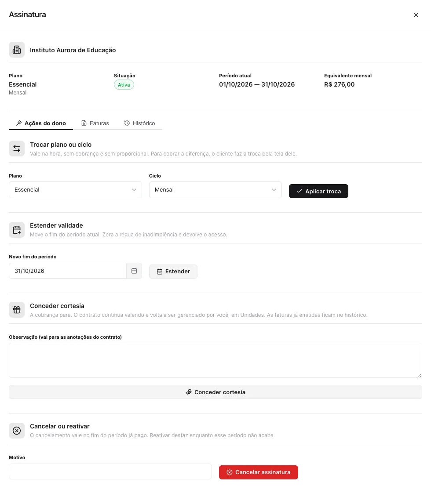This screenshot has height=504, width=431.
Task: Click the period text 01/10/2026 — 31/10/2026
Action: (x=257, y=84)
